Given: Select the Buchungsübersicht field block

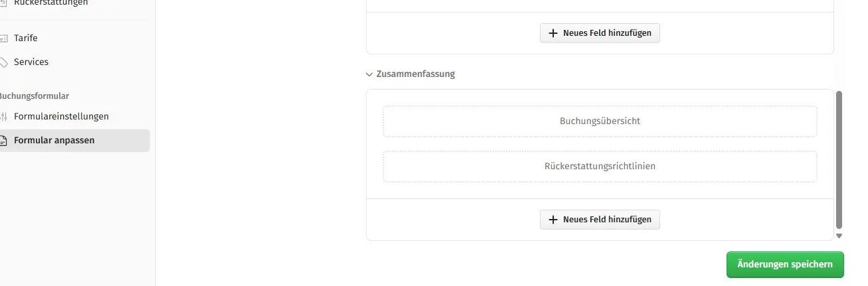Looking at the screenshot, I should pos(600,121).
